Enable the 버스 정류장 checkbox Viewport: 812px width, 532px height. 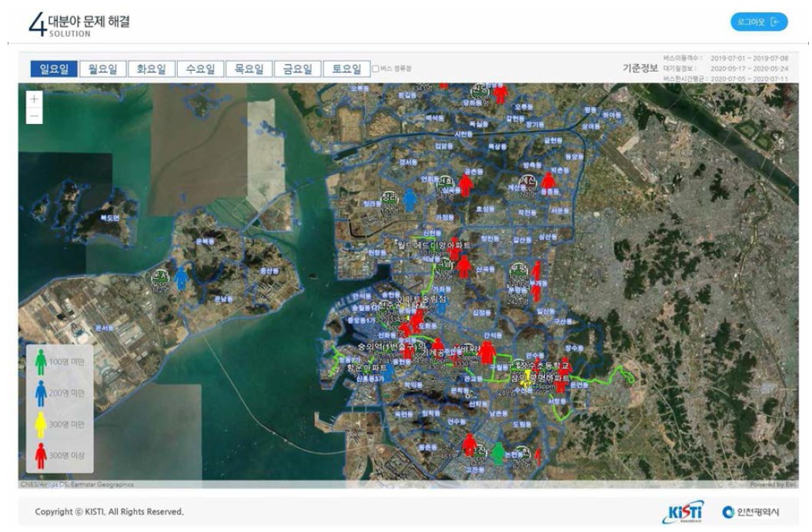click(376, 69)
